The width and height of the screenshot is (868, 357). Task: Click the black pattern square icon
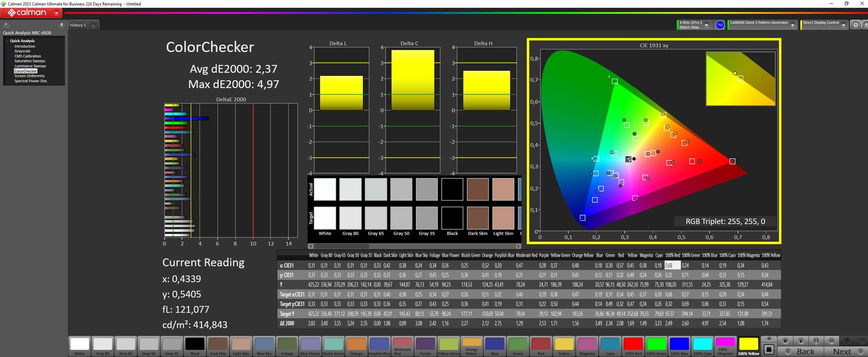point(769,349)
